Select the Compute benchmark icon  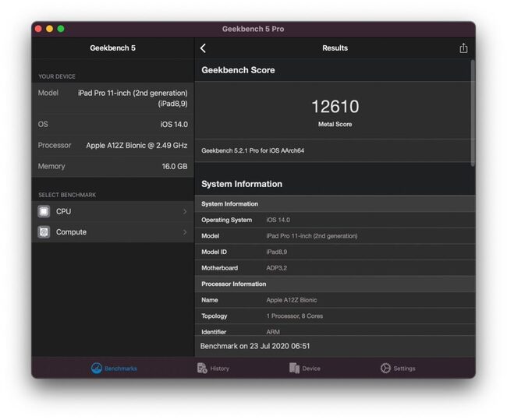pyautogui.click(x=44, y=232)
